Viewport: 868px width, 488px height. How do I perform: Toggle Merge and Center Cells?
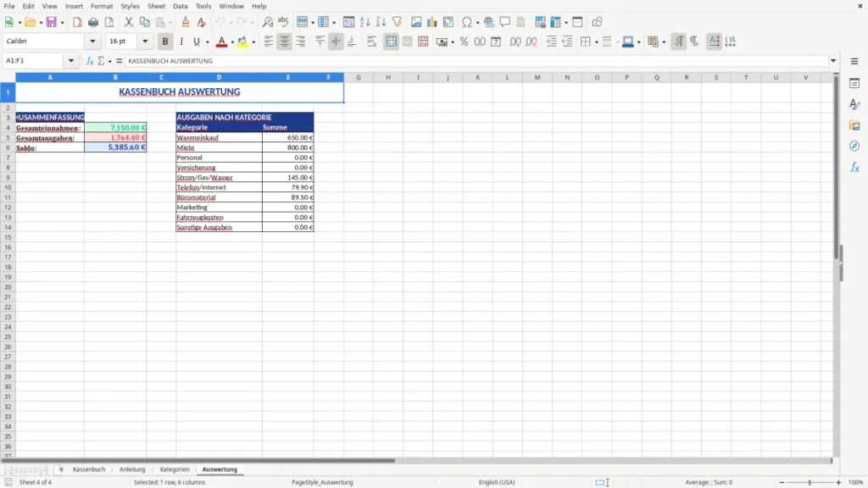391,42
